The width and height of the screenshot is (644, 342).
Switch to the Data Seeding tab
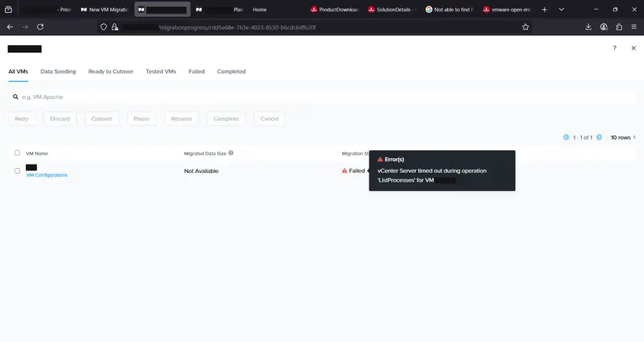click(x=58, y=72)
